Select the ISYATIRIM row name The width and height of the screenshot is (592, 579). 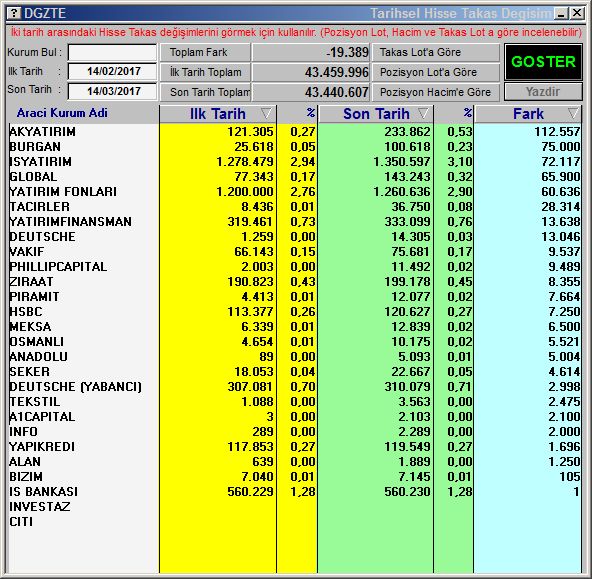(40, 162)
